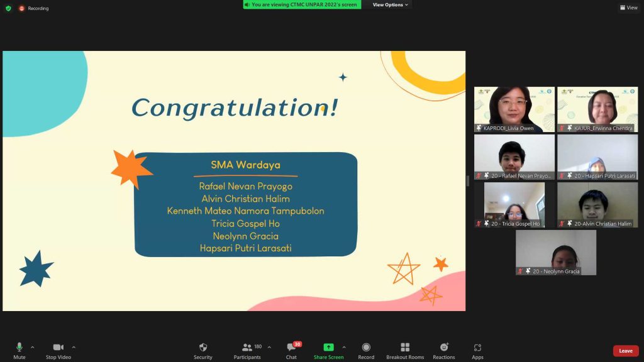Open the Reactions menu

click(x=443, y=348)
